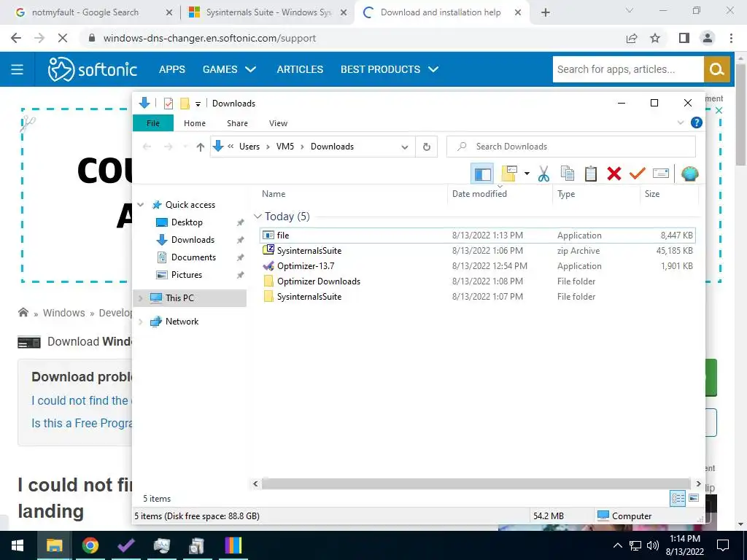Open the Windows Start menu

[18, 545]
